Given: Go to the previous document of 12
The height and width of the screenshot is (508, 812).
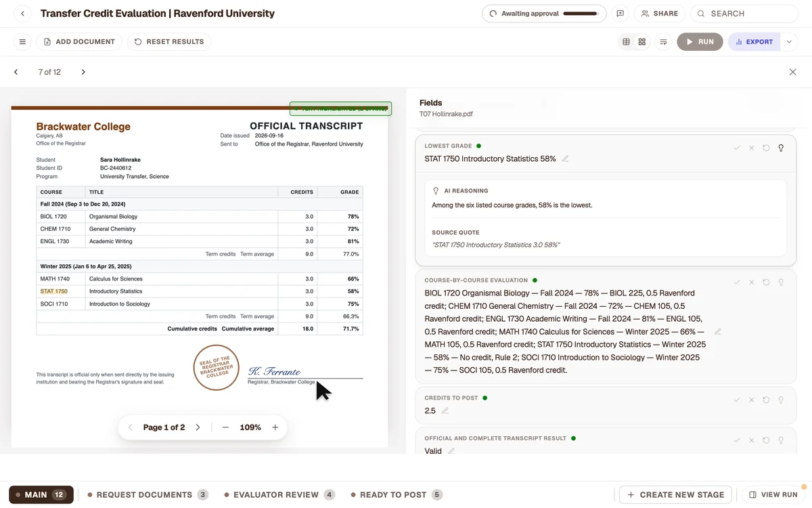Looking at the screenshot, I should click(16, 72).
